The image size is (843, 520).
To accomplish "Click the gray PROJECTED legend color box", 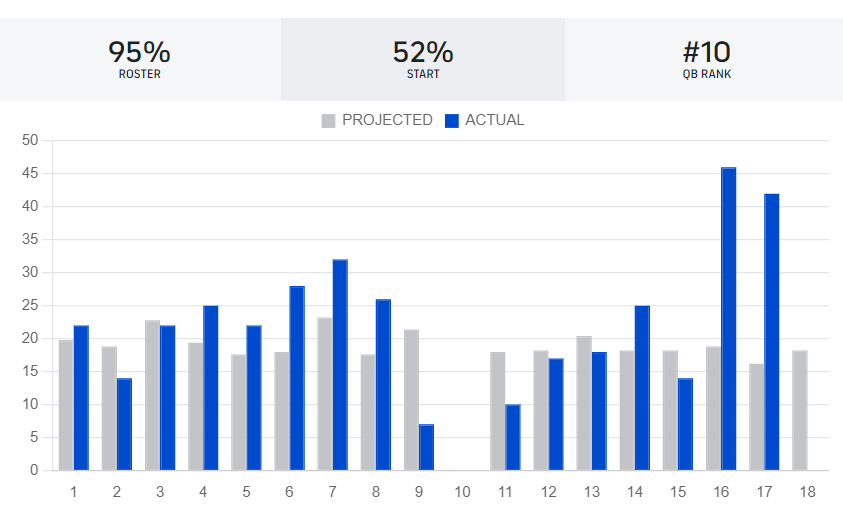I will coord(329,121).
